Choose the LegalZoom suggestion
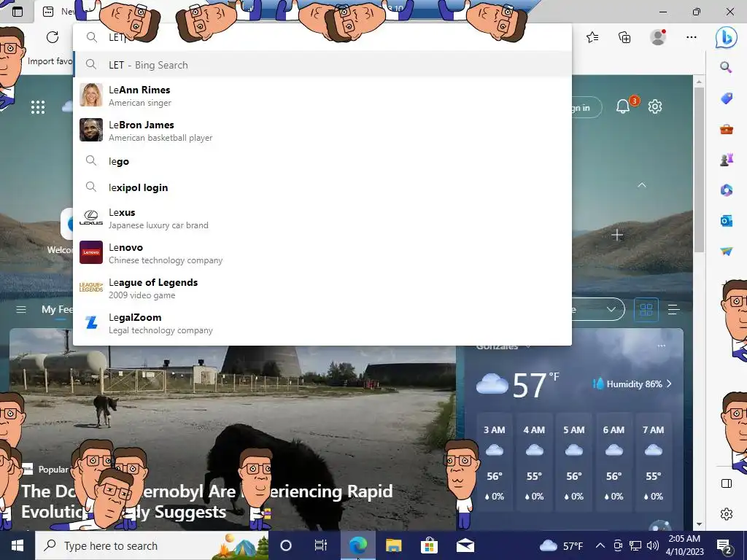This screenshot has height=560, width=747. pyautogui.click(x=322, y=323)
